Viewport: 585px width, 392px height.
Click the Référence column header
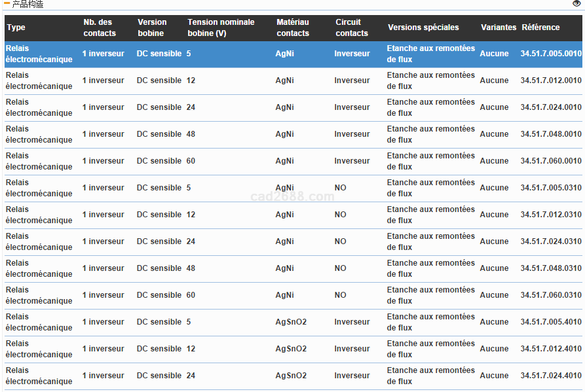click(540, 27)
